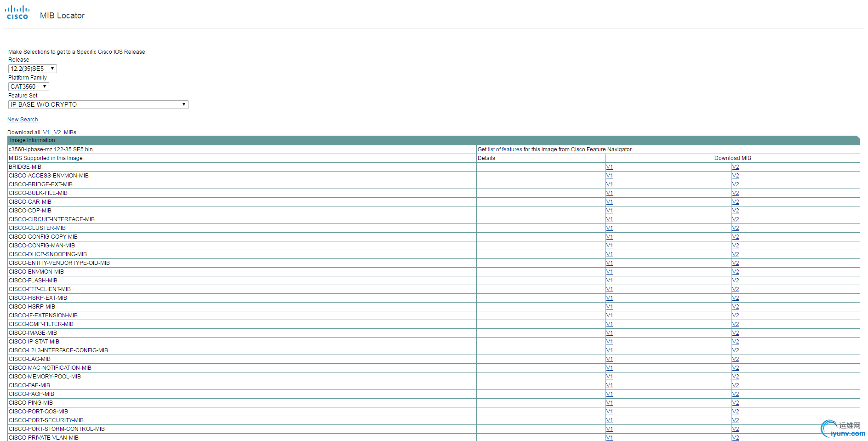This screenshot has height=441, width=868.
Task: Click the CISCO-CAR-MIB name cell
Action: point(242,202)
